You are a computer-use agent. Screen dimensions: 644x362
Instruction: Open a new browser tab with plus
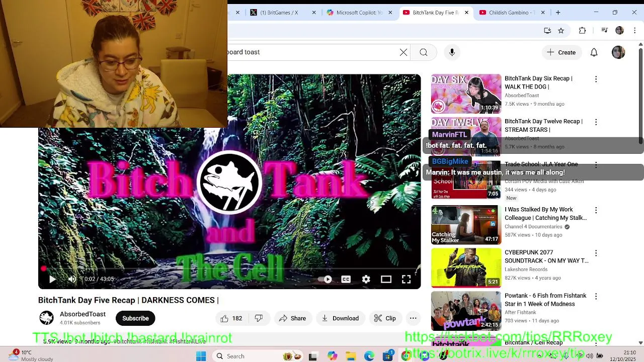click(558, 13)
